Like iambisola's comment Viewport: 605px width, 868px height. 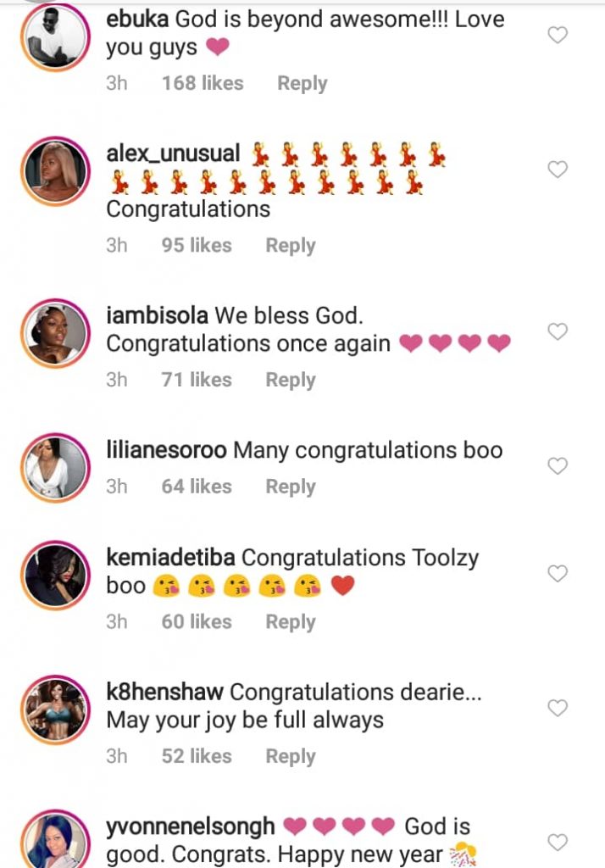coord(557,331)
